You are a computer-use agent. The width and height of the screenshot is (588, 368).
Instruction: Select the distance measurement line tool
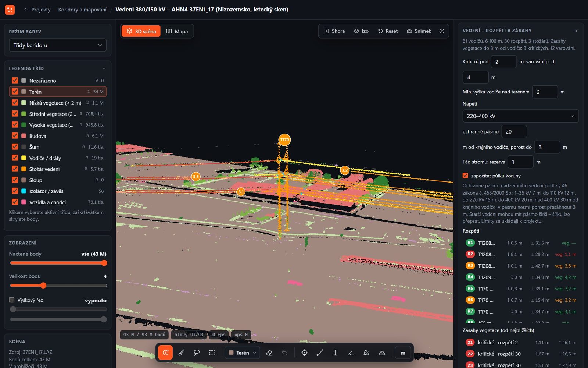(x=320, y=353)
